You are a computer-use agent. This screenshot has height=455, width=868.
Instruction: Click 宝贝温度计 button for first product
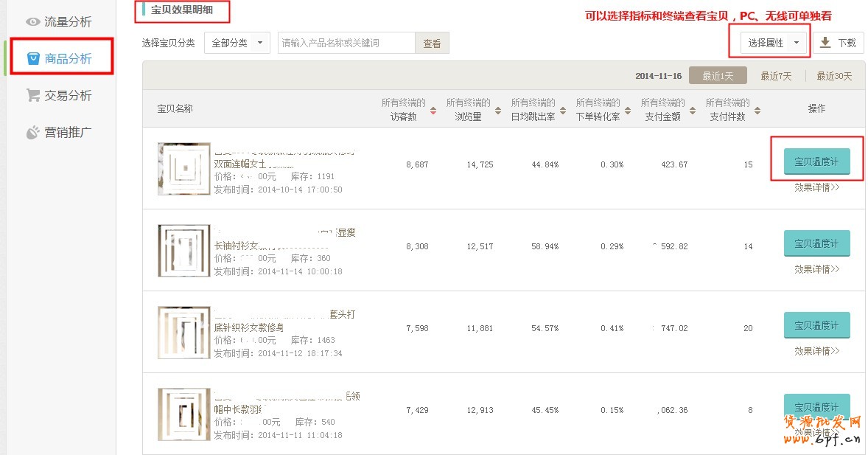coord(816,161)
